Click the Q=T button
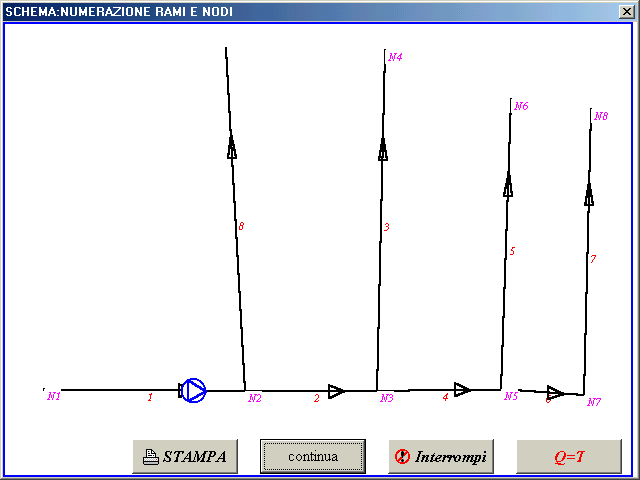 click(569, 456)
